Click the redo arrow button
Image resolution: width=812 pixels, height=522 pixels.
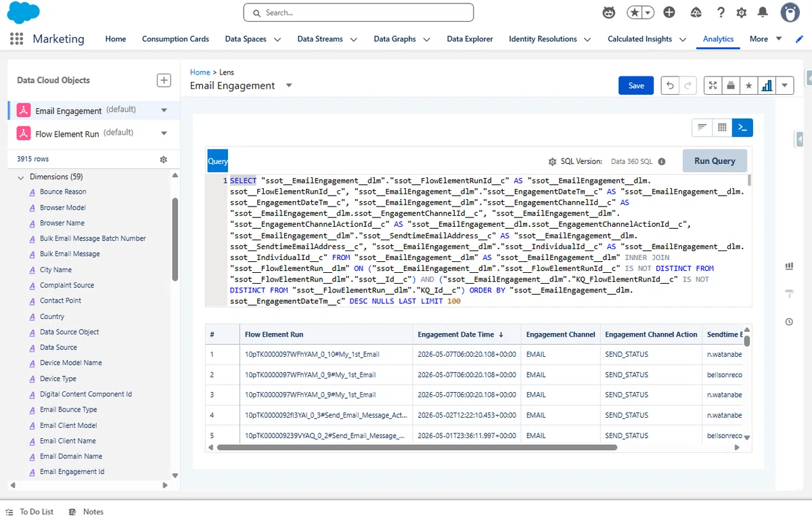point(688,85)
